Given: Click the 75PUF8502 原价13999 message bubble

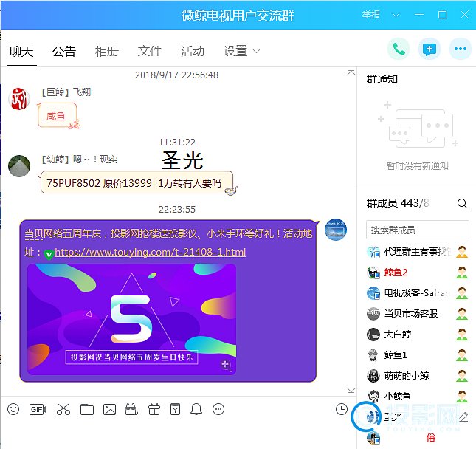Looking at the screenshot, I should [x=137, y=182].
